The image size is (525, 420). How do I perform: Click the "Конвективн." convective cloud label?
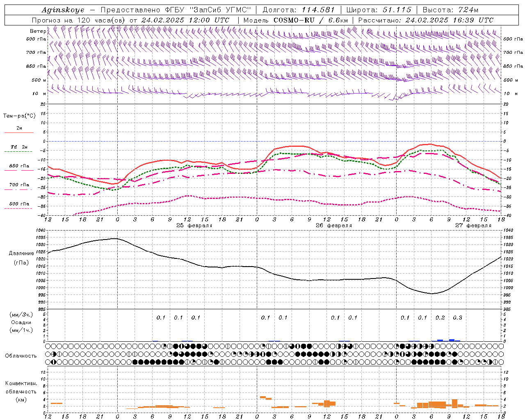(21, 383)
